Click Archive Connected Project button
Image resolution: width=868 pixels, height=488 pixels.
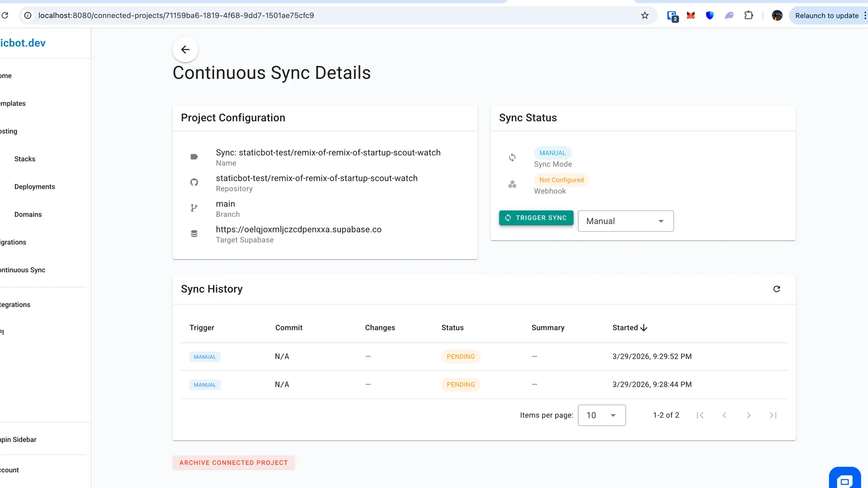tap(234, 463)
